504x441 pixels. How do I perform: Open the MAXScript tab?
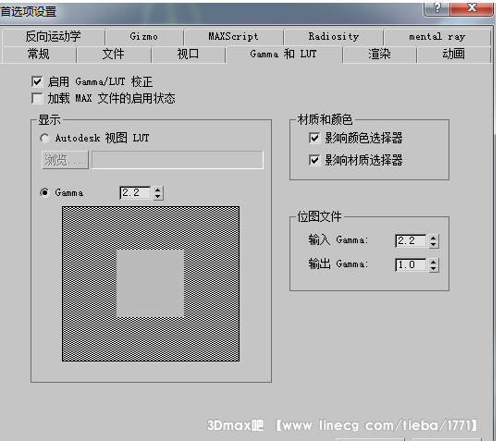tap(233, 37)
